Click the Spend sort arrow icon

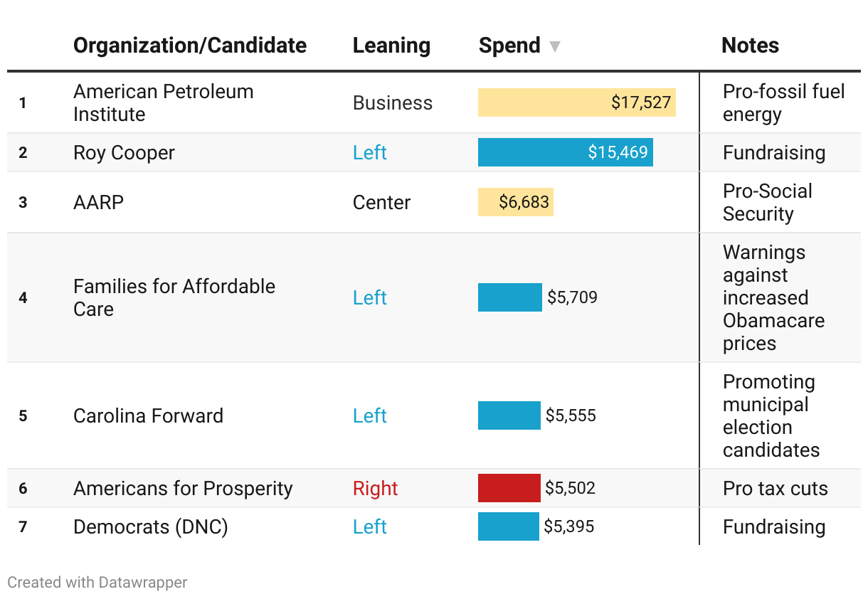555,47
